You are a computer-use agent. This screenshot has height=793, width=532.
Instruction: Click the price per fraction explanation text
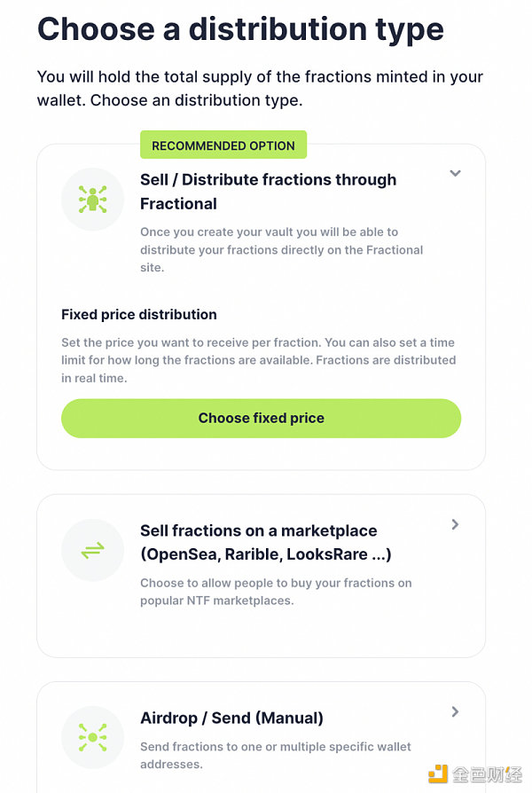(x=258, y=360)
